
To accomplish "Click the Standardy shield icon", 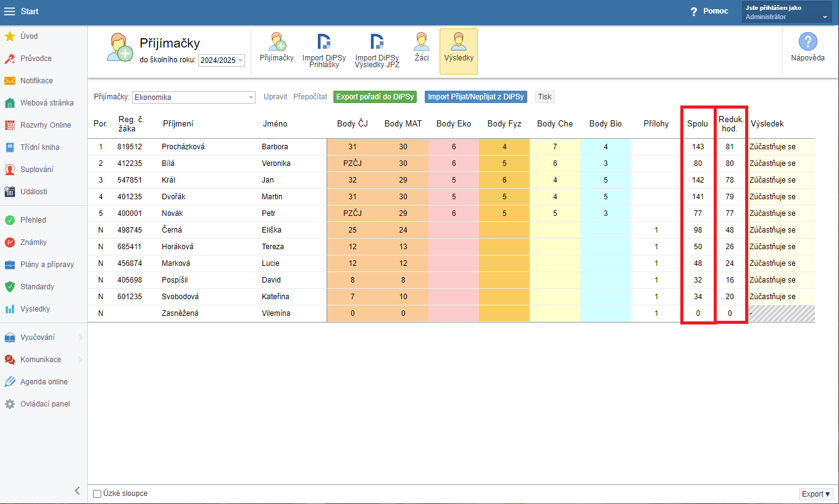I will (x=9, y=287).
